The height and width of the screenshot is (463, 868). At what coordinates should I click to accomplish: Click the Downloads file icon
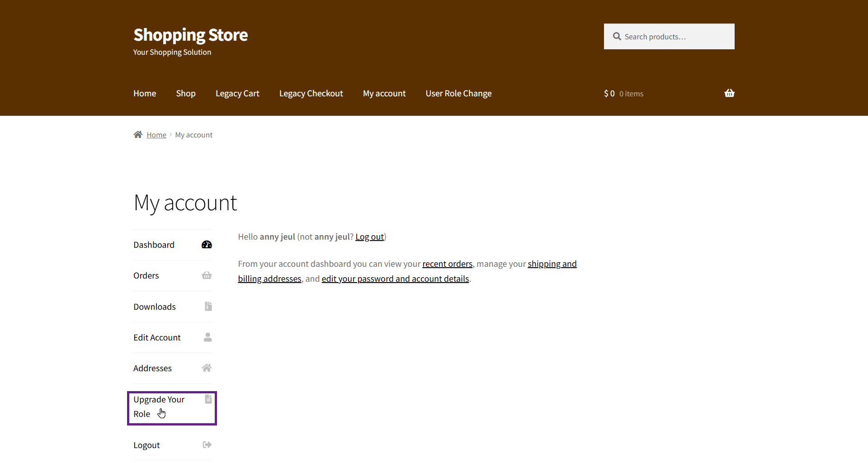click(208, 307)
